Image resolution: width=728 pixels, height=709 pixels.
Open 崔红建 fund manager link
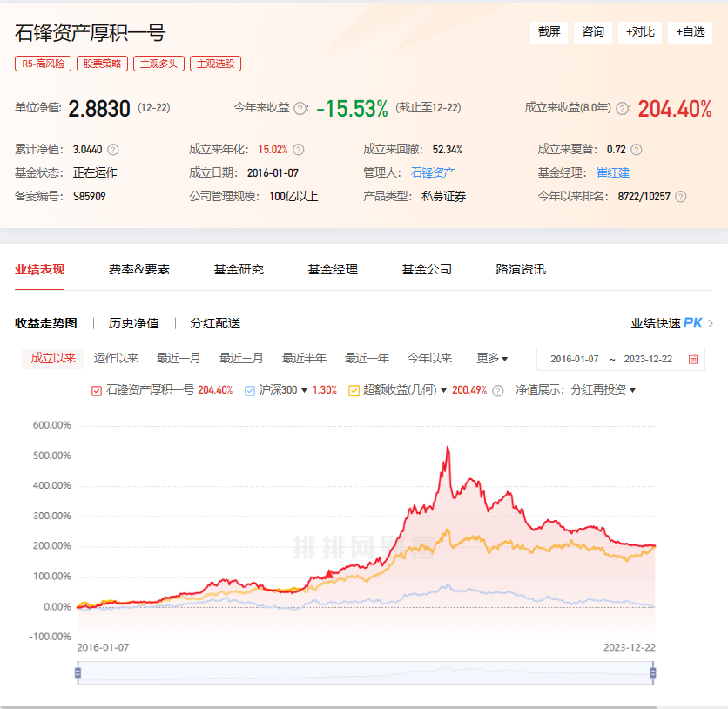tap(613, 172)
